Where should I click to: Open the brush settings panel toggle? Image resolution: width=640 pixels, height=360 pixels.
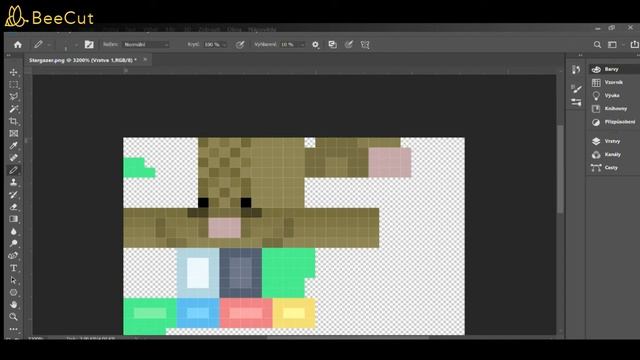(x=89, y=44)
